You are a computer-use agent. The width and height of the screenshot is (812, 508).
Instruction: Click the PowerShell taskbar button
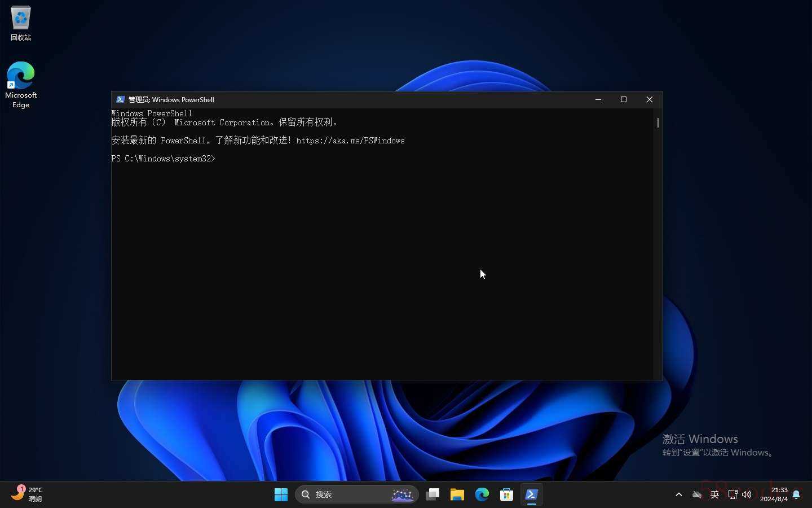[531, 494]
